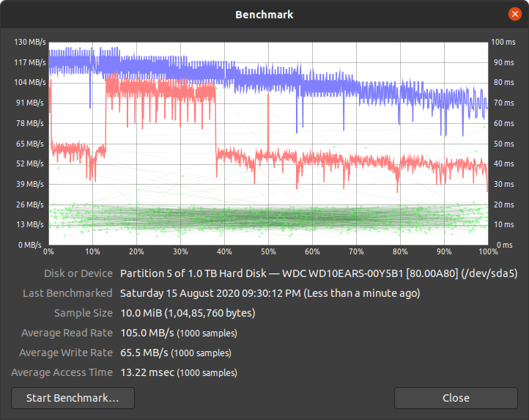The width and height of the screenshot is (529, 420).
Task: Click the 30 ms axis label
Action: click(503, 184)
